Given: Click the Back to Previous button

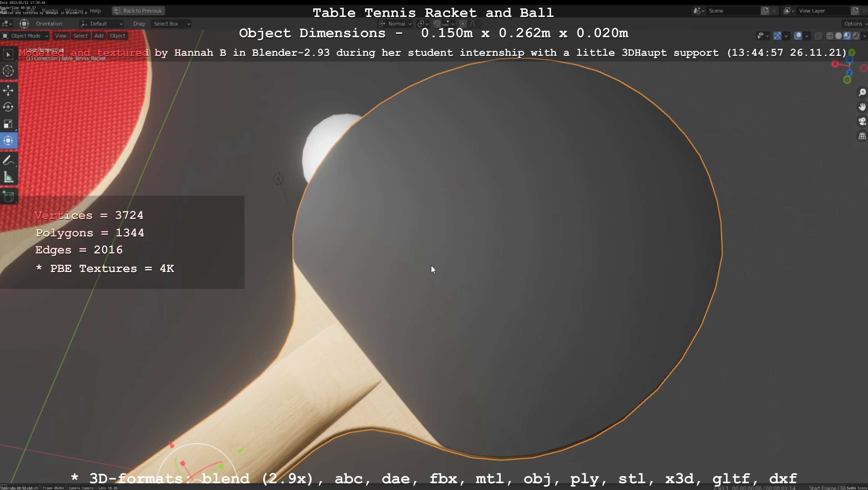Looking at the screenshot, I should [138, 11].
